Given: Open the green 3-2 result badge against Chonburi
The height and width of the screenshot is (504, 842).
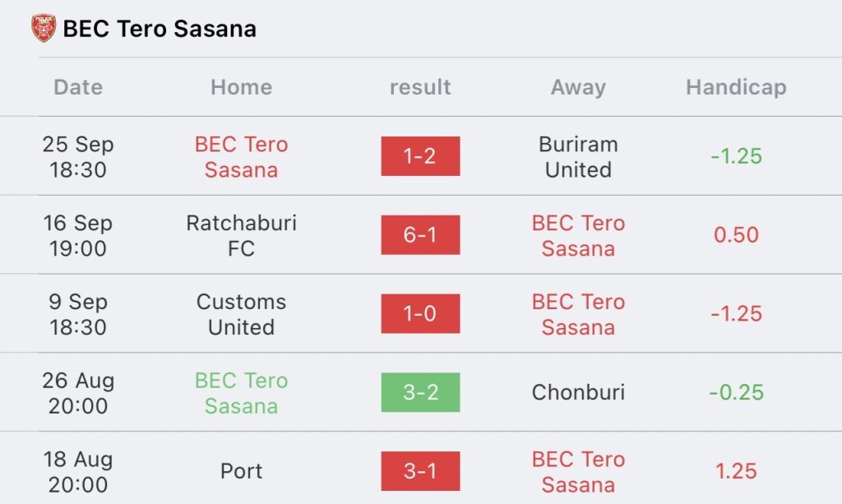Looking at the screenshot, I should click(420, 392).
